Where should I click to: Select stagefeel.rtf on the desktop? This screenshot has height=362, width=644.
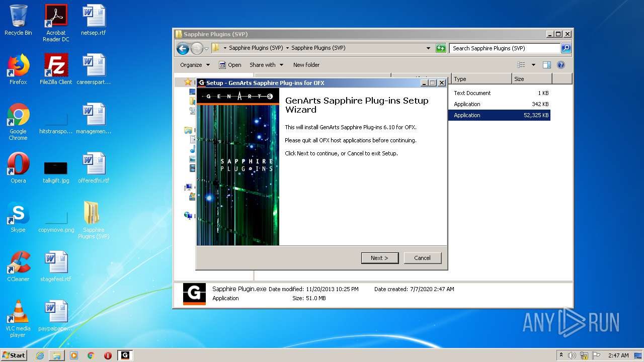click(x=56, y=266)
